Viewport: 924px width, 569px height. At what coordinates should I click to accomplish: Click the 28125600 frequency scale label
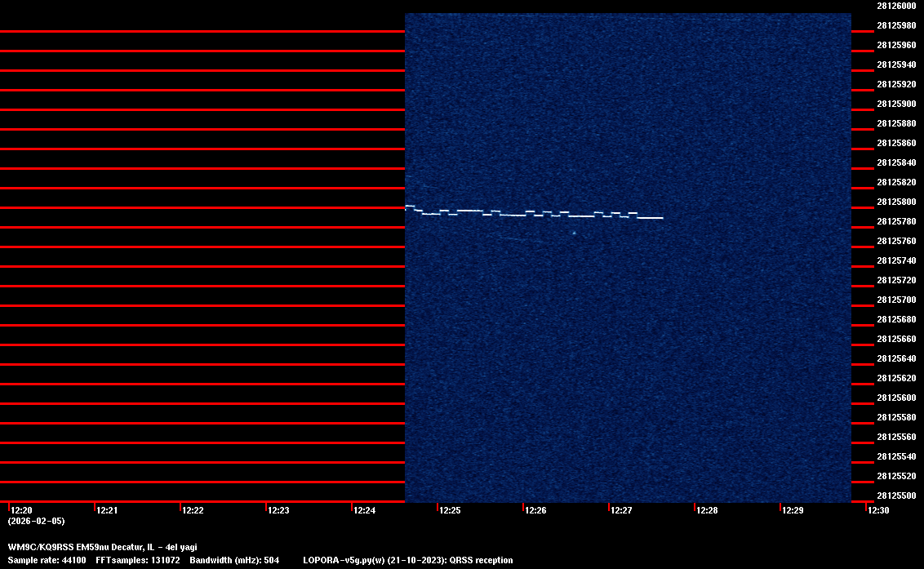896,398
